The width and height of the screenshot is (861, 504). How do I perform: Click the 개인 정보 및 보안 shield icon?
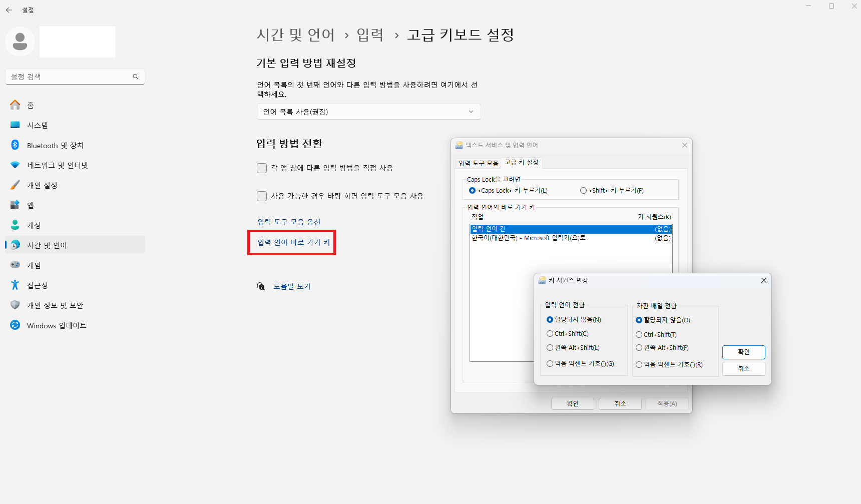[15, 305]
